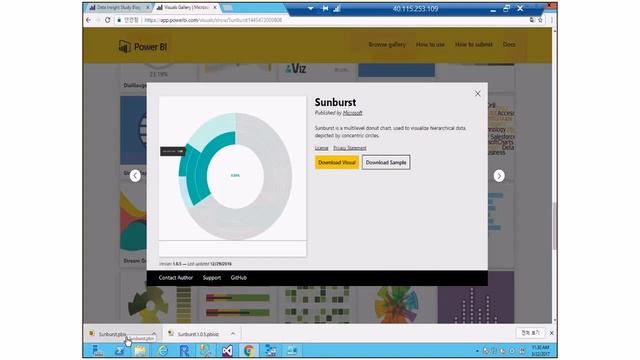Screen dimensions: 640x360
Task: Click Contact Author in the black footer
Action: coord(176,278)
